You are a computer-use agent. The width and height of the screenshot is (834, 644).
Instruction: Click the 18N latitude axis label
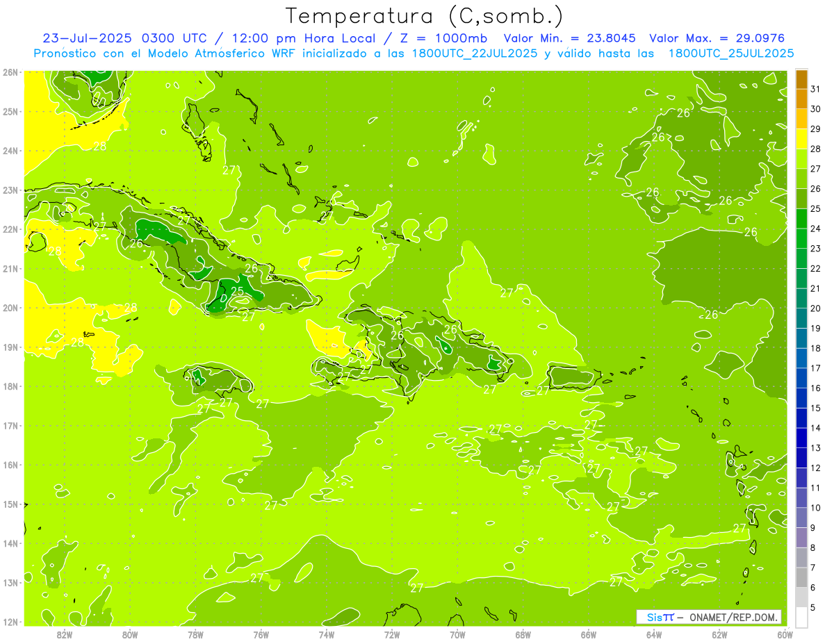[x=11, y=386]
